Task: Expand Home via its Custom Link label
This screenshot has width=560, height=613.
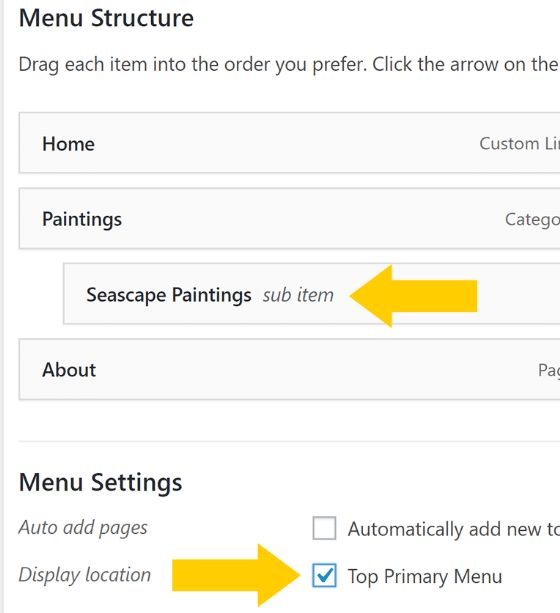Action: (520, 143)
